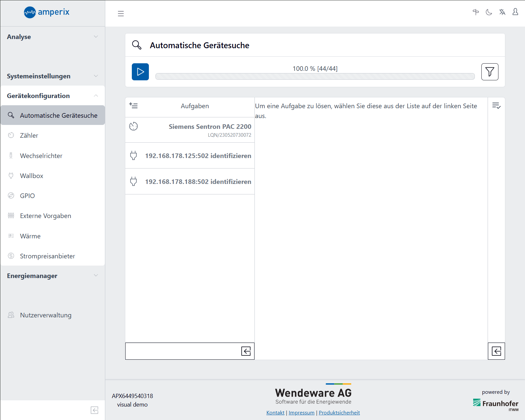Open the user profile icon

tap(515, 12)
